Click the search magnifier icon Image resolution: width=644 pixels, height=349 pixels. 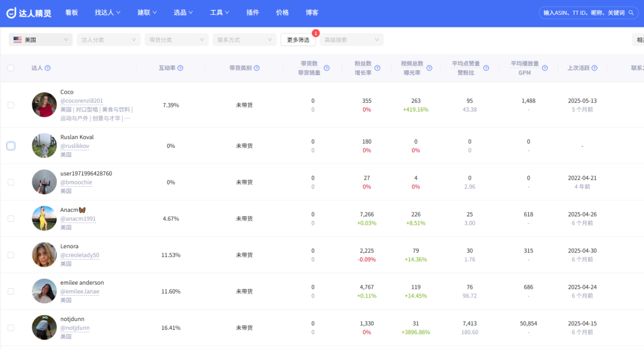(x=631, y=13)
